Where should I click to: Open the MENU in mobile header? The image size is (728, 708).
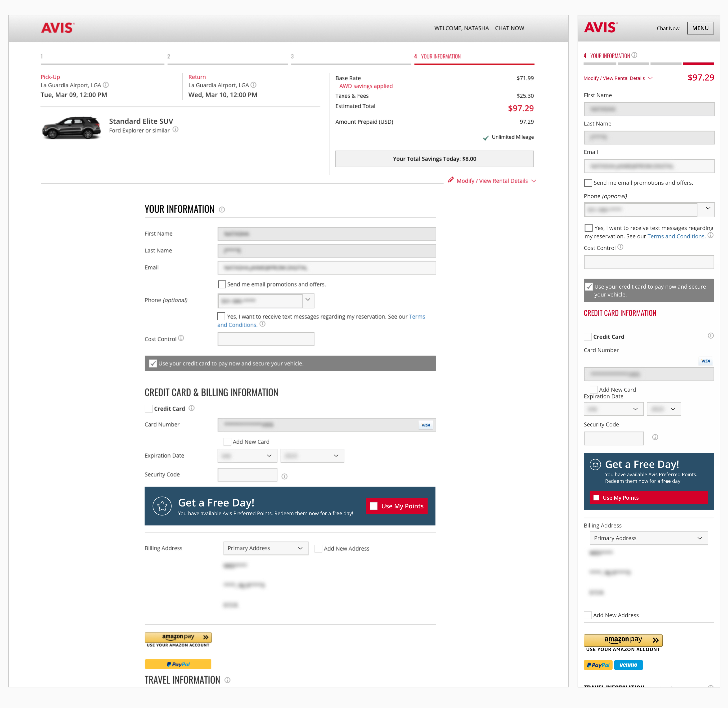[x=700, y=28]
